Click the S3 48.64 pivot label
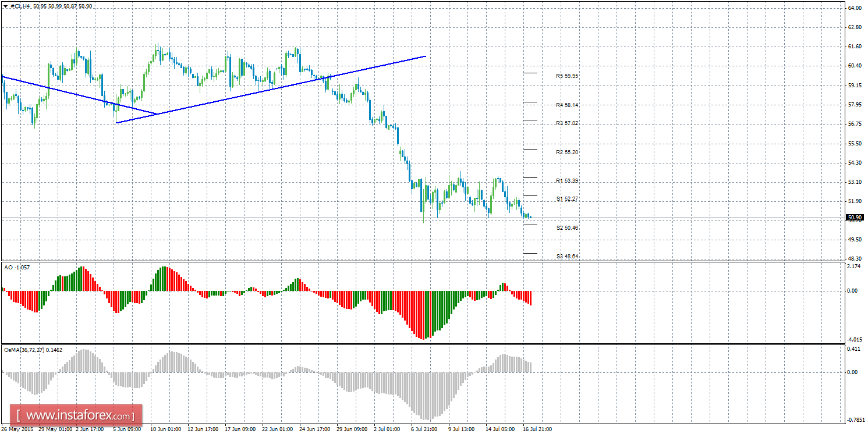The image size is (868, 434). 567,256
